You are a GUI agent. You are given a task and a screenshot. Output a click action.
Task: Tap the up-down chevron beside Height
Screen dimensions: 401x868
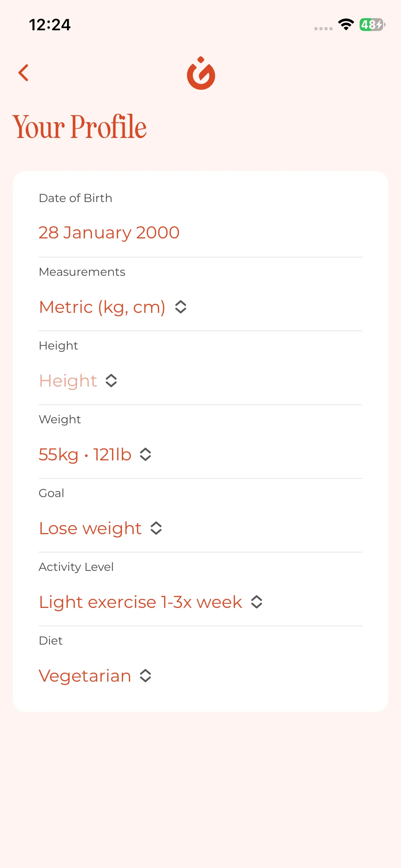tap(111, 381)
